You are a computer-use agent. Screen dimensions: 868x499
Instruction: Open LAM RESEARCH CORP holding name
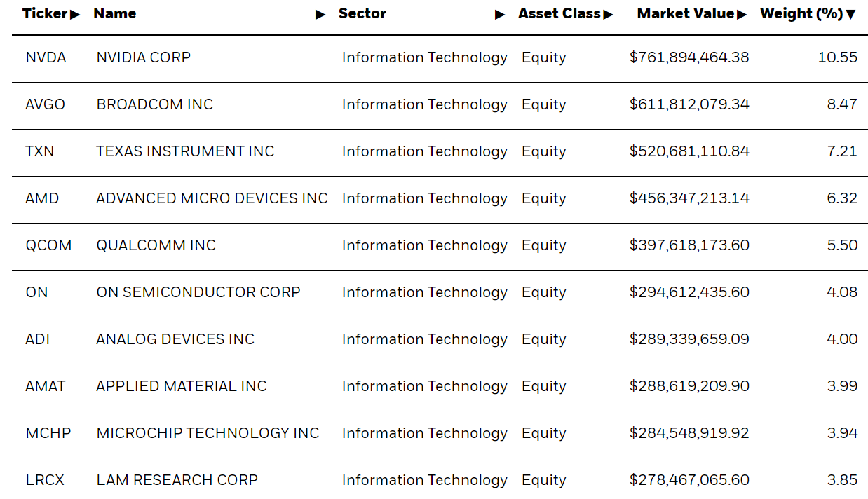(177, 481)
